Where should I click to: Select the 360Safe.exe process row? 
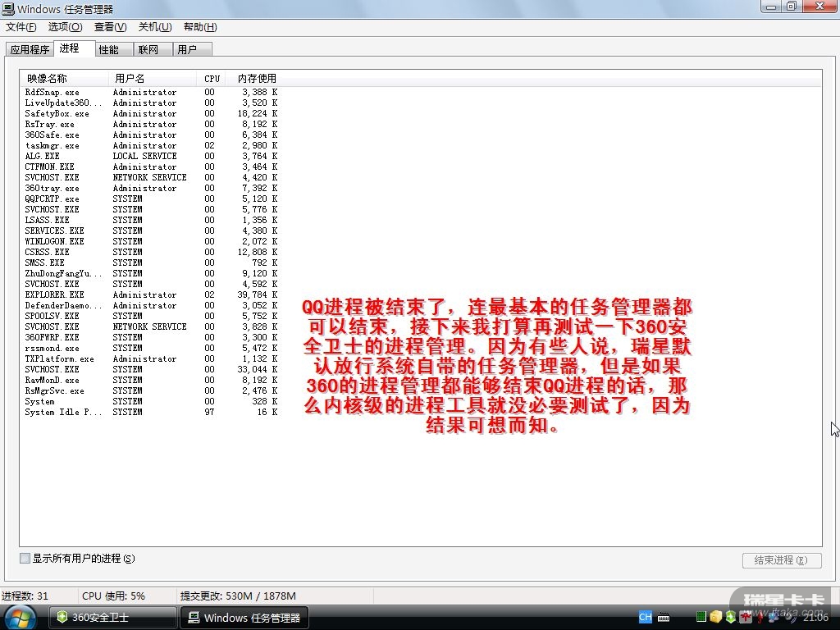click(x=151, y=135)
